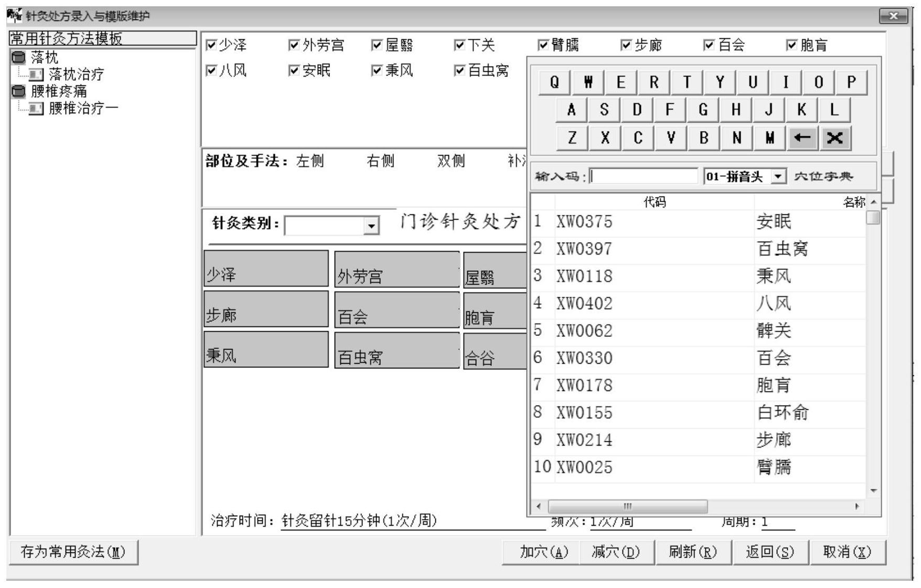Screen dimensions: 921x588
Task: Click the N key on virtual keyboard
Action: pyautogui.click(x=736, y=138)
